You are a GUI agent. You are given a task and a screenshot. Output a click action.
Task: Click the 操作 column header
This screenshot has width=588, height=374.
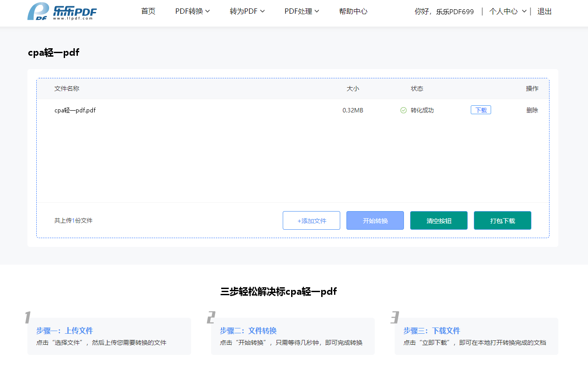(532, 89)
